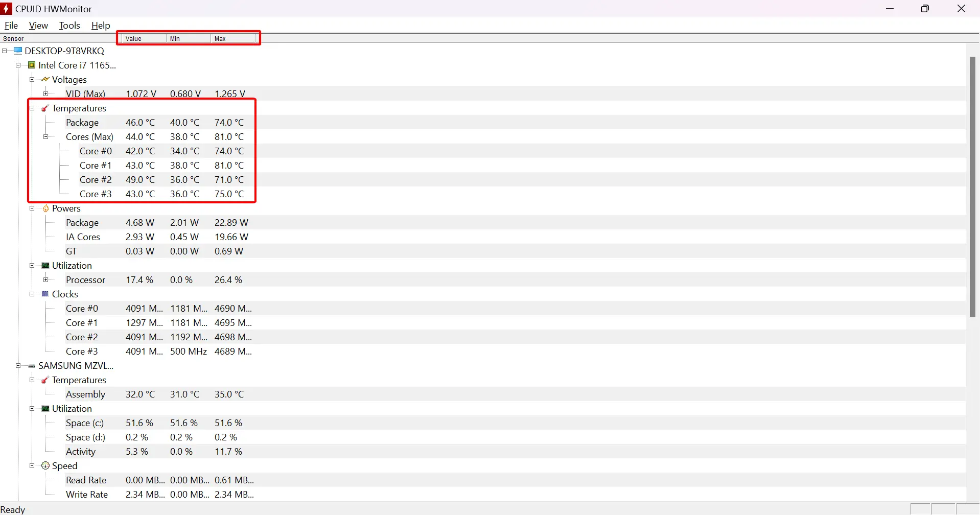Click the SAMSUNG Utilization chip icon
Screen dimensions: 980x515
[45, 408]
